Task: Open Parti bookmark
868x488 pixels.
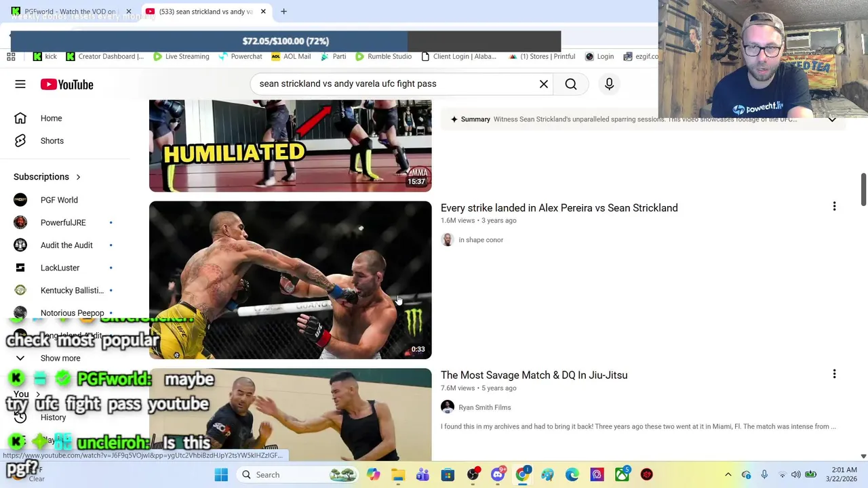Action: click(333, 56)
